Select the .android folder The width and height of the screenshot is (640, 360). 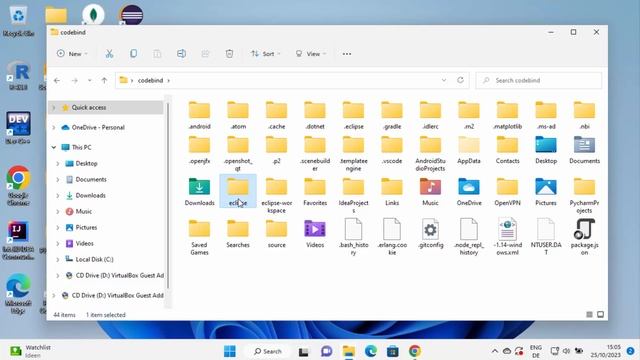200,116
